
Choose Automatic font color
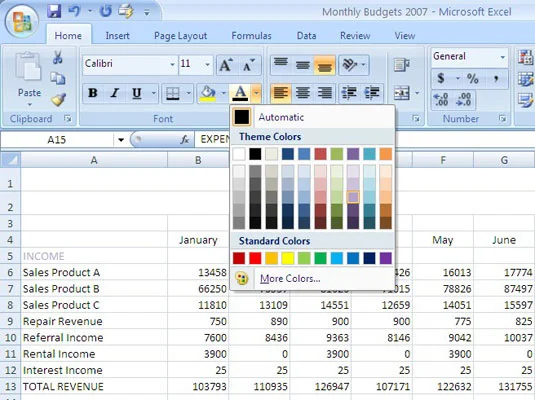click(281, 117)
